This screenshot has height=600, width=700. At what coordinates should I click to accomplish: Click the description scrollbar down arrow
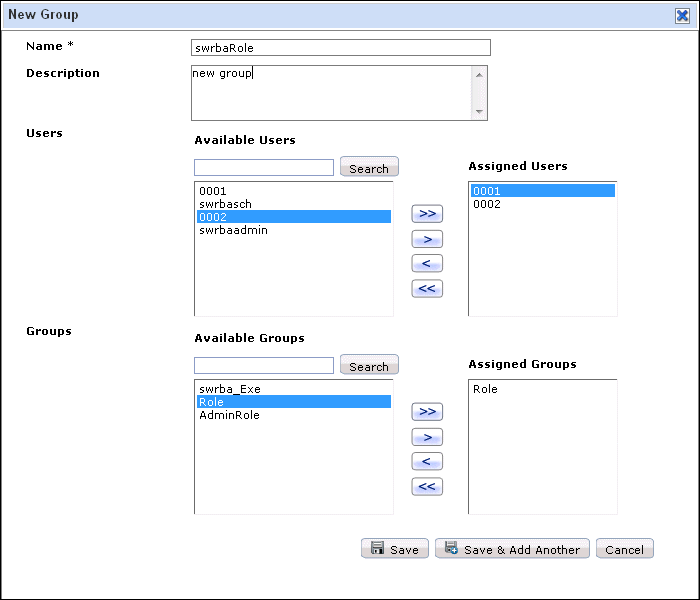(x=479, y=112)
